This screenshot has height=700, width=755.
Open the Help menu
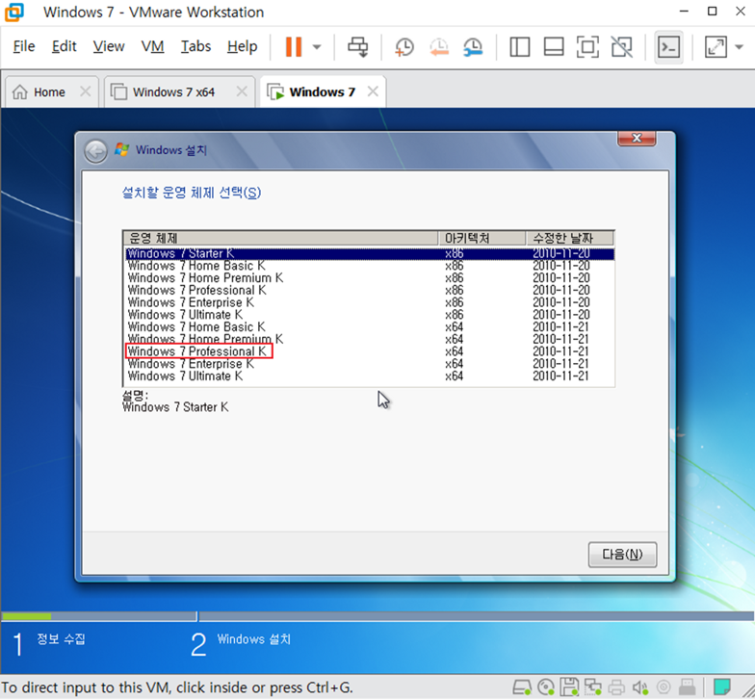click(243, 46)
